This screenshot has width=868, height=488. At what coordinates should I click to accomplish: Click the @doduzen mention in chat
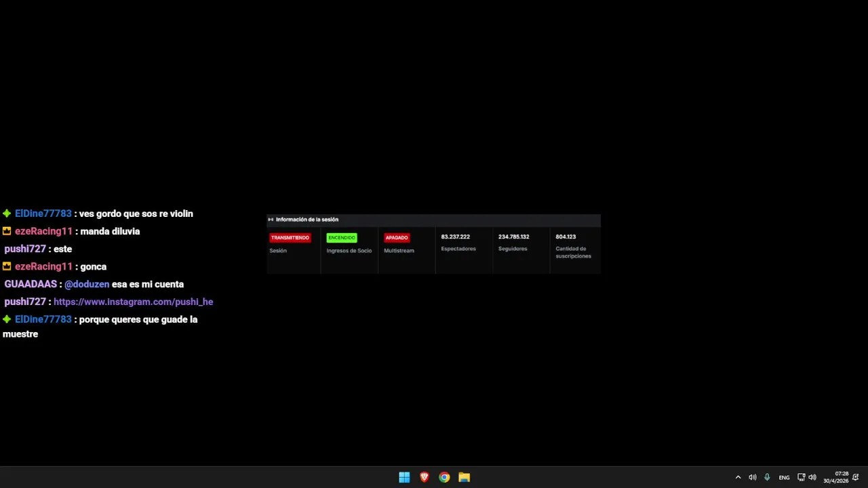pos(87,284)
